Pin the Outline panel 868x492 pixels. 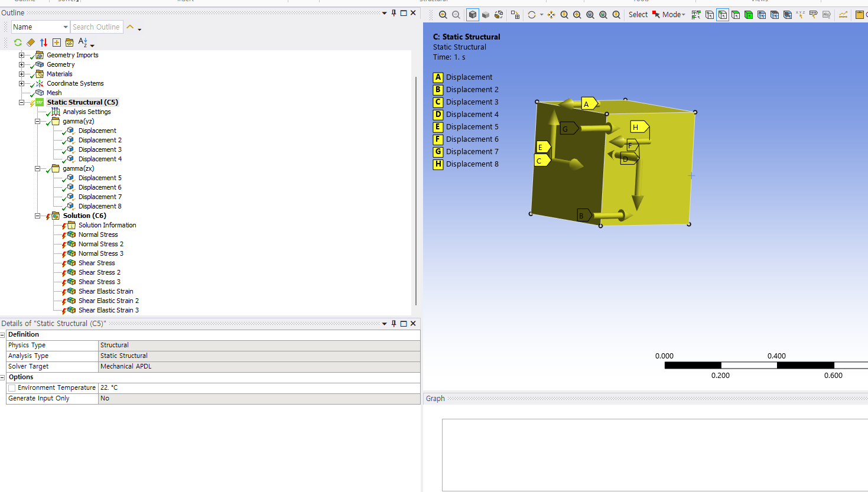394,13
